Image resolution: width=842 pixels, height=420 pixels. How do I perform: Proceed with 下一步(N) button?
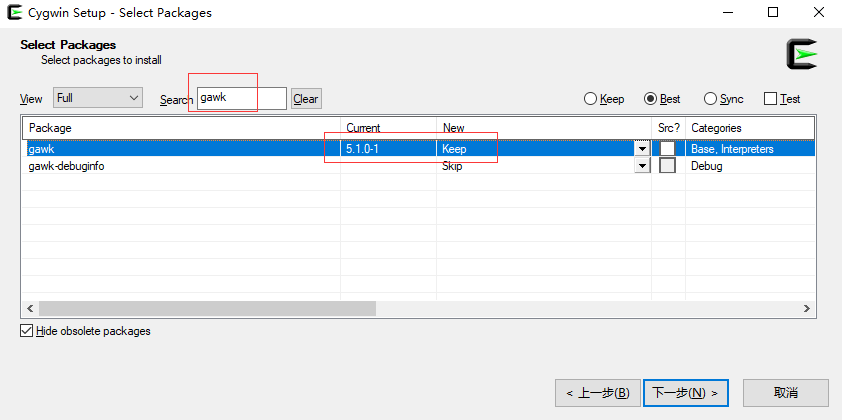[686, 393]
